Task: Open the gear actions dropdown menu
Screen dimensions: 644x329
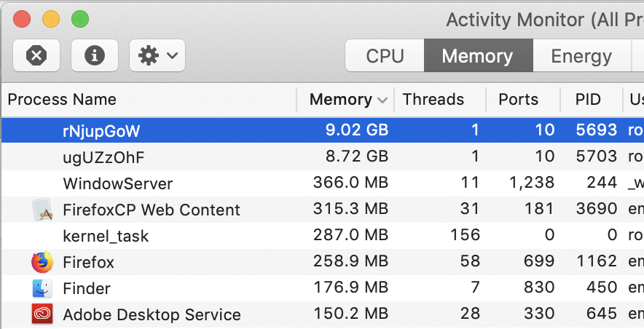Action: pos(157,55)
